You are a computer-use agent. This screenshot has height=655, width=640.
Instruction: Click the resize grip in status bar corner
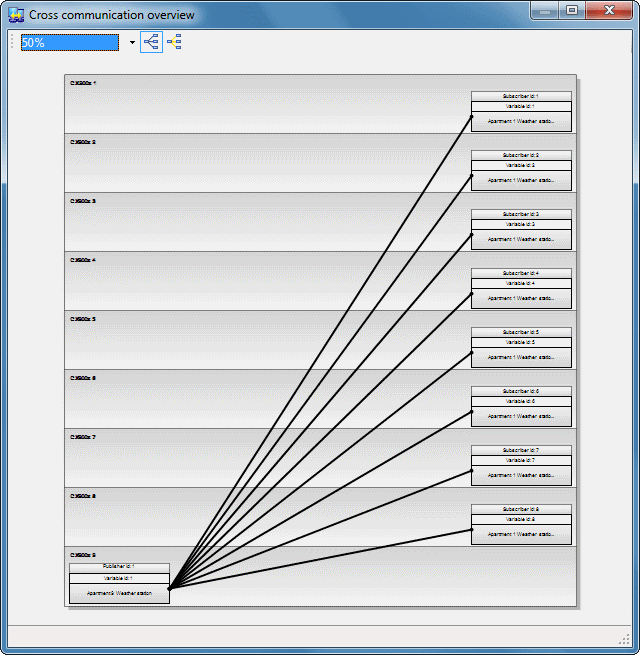tap(625, 640)
